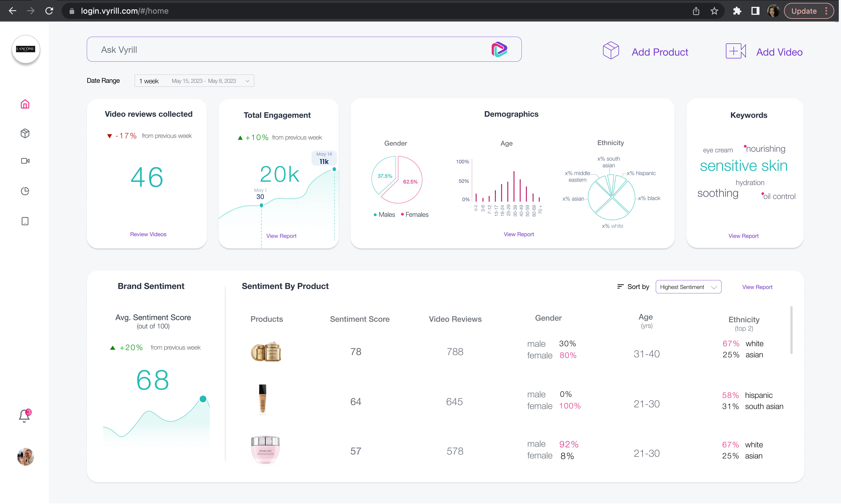Bookmark page with the star icon
Viewport: 841px width, 504px height.
(x=714, y=11)
